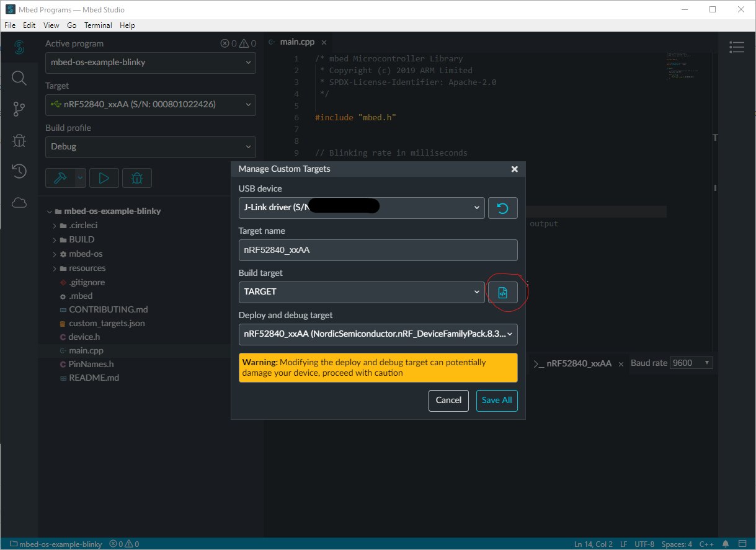
Task: Open the History clock icon in sidebar
Action: point(19,172)
